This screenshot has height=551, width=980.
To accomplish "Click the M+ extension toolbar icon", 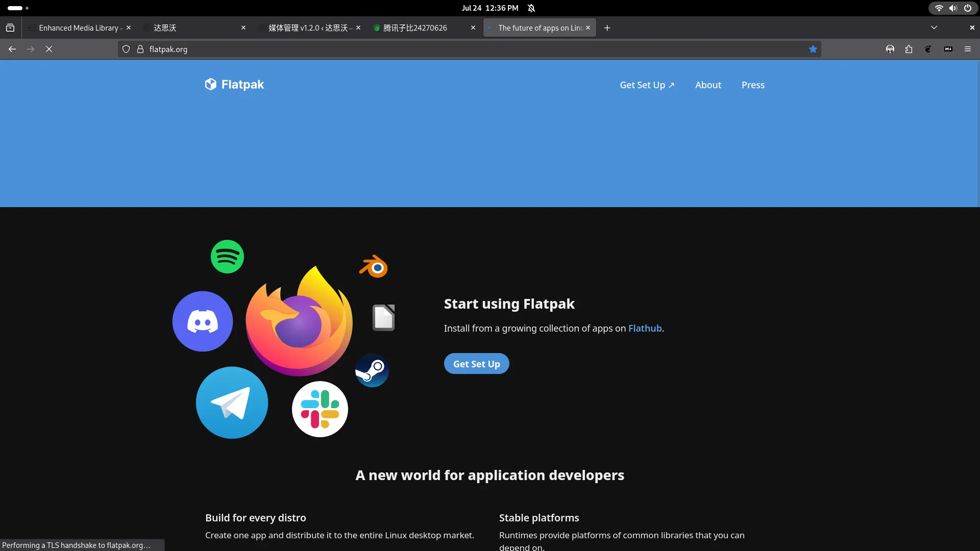I will tap(948, 49).
